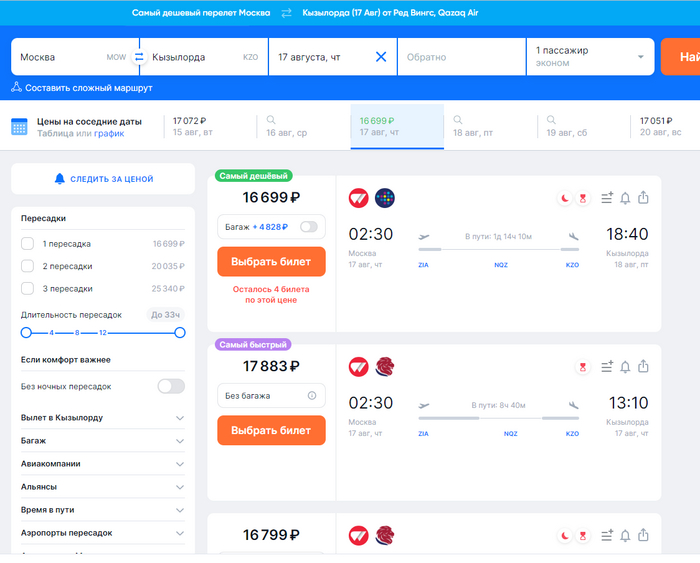Click the right handle of transfer duration slider

[x=180, y=332]
